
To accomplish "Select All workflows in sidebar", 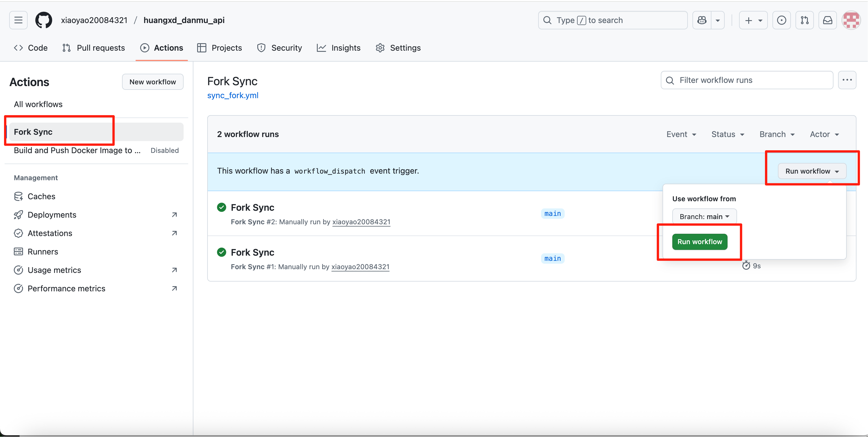I will coord(38,104).
